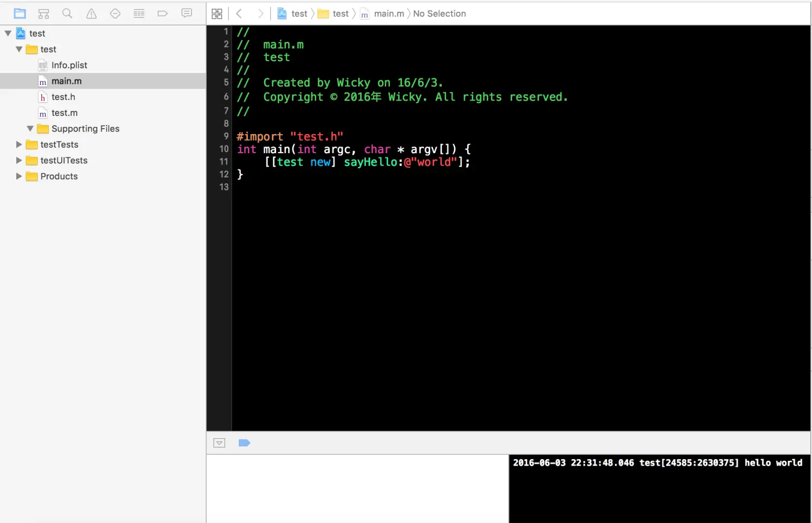Collapse the test group folder
This screenshot has height=523, width=812.
(x=19, y=49)
